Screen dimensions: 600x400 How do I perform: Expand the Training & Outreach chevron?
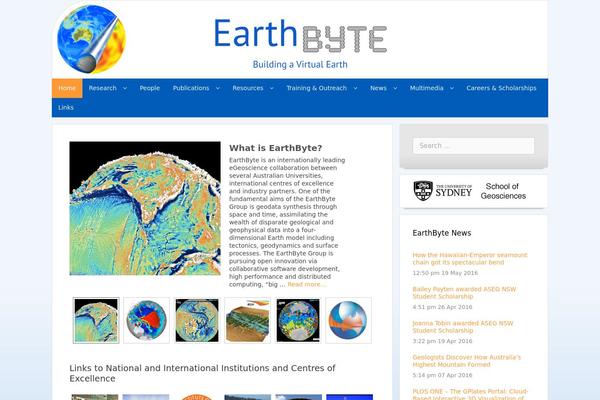tap(355, 88)
